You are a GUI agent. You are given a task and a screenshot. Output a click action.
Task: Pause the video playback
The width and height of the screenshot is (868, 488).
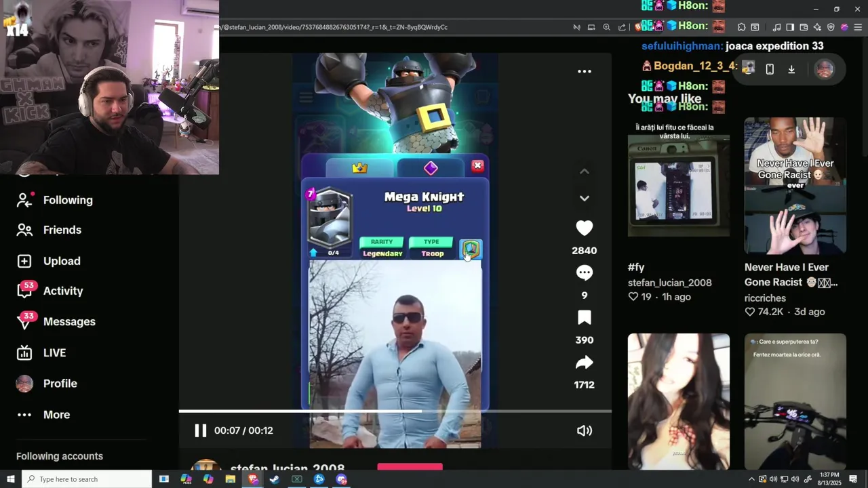200,430
